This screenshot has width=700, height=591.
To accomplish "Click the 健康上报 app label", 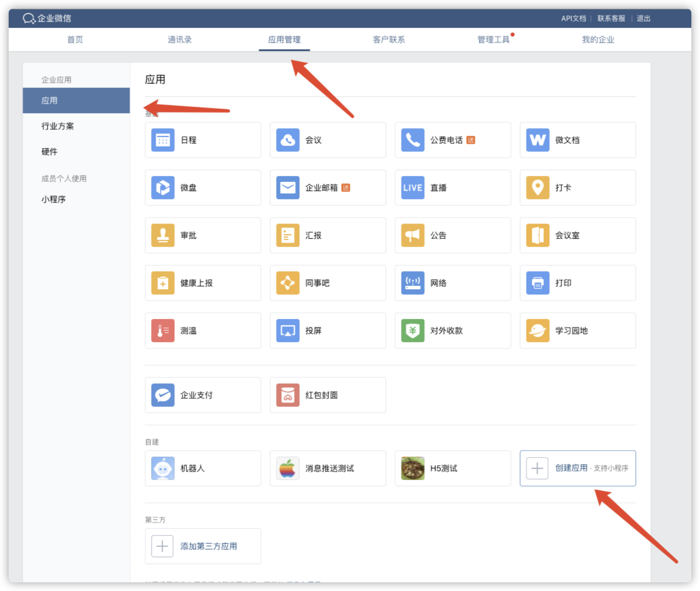I will 197,283.
